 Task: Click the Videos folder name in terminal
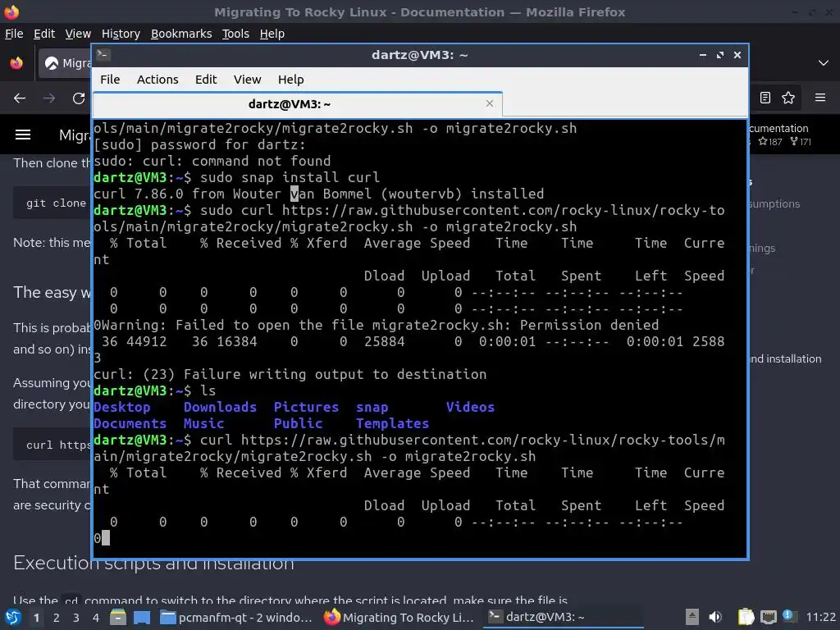pyautogui.click(x=470, y=407)
